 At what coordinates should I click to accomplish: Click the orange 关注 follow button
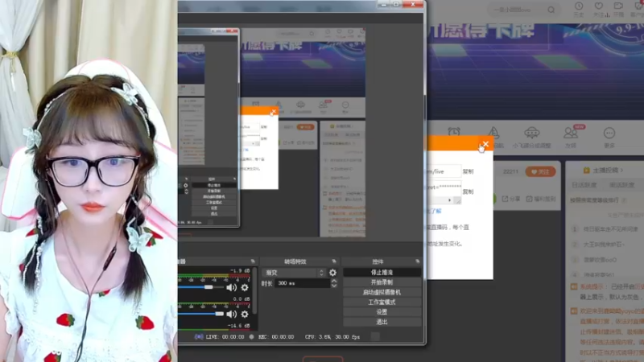[540, 171]
